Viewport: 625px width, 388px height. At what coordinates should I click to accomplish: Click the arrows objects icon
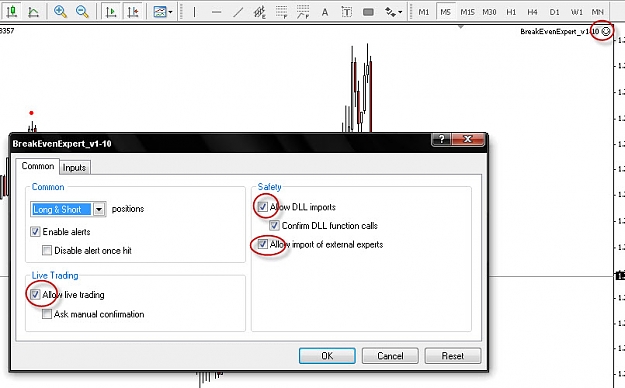click(x=390, y=12)
